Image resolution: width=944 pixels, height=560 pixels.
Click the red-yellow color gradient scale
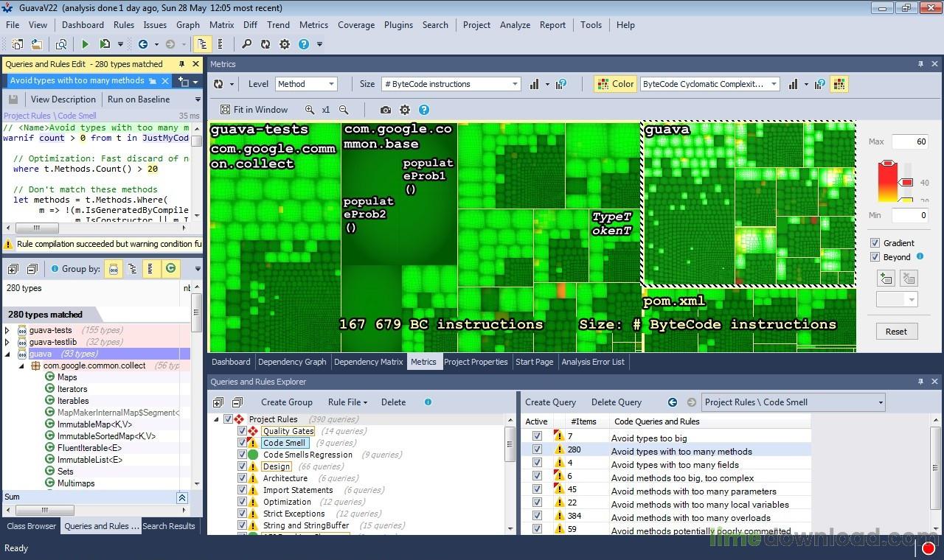(x=887, y=181)
